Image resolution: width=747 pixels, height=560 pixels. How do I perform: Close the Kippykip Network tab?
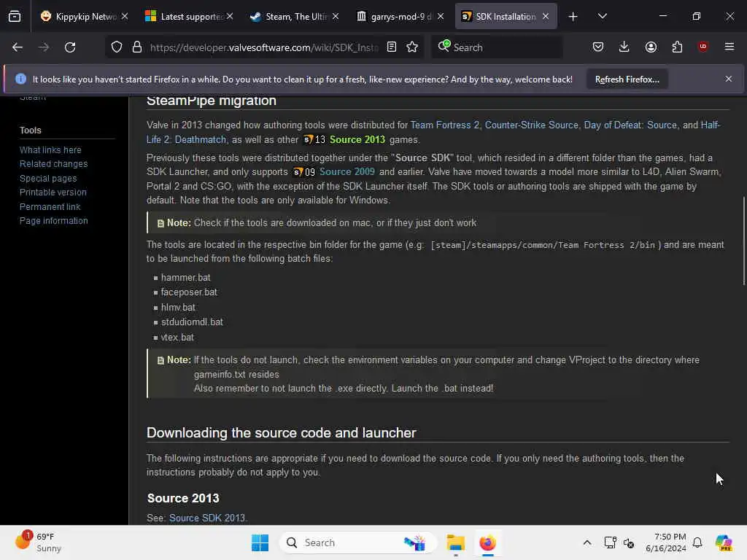(125, 17)
